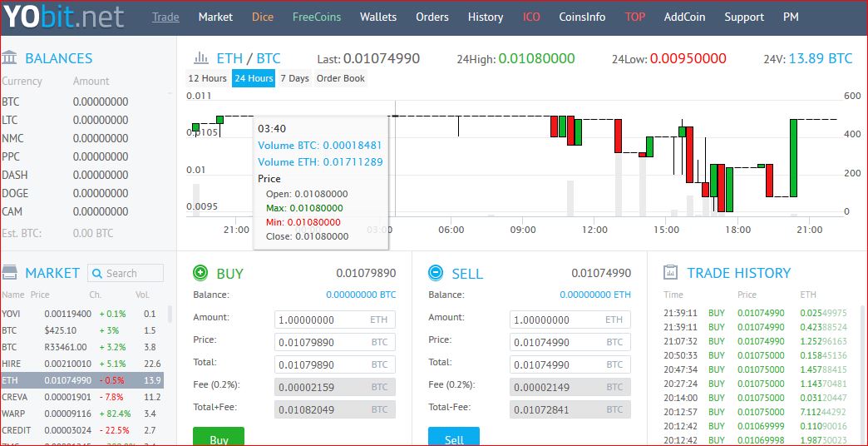Go to Dice page
The image size is (868, 446).
click(263, 17)
